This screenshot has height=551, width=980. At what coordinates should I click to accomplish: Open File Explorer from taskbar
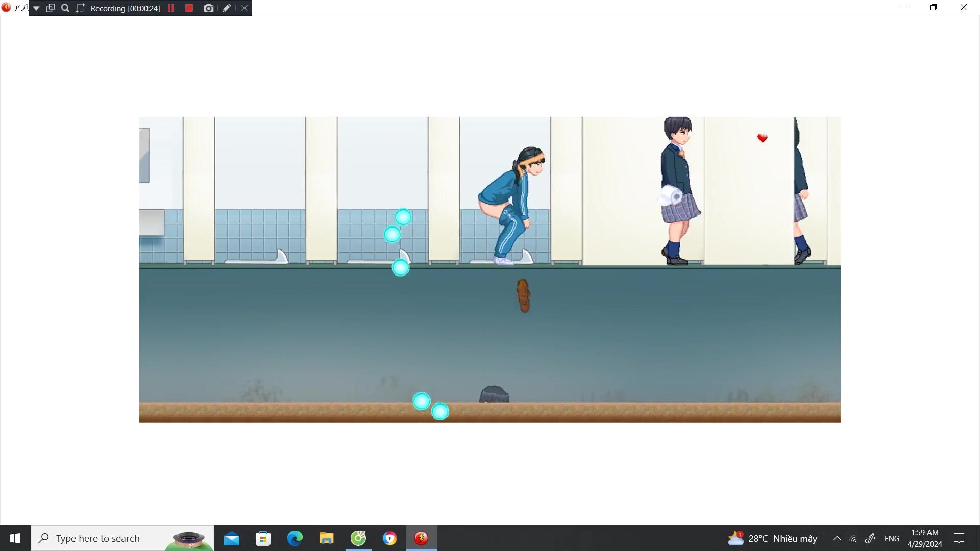326,538
